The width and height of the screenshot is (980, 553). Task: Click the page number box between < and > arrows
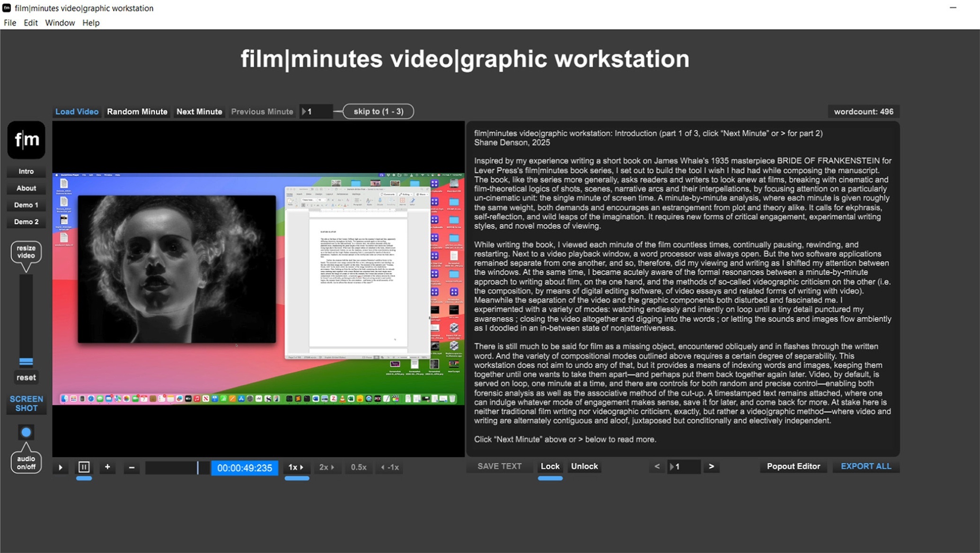click(684, 467)
